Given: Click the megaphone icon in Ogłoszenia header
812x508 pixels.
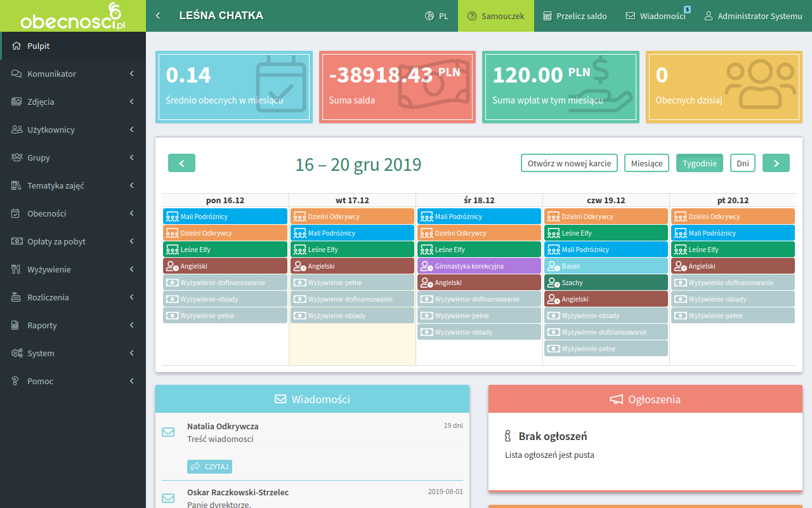Looking at the screenshot, I should (617, 399).
